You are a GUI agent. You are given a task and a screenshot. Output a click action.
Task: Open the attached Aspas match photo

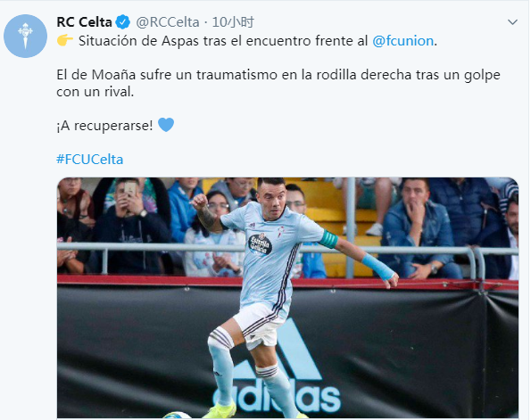coord(287,298)
